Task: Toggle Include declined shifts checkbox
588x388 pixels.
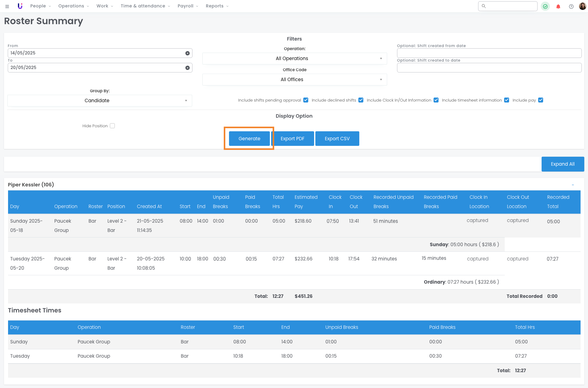Action: pyautogui.click(x=361, y=100)
